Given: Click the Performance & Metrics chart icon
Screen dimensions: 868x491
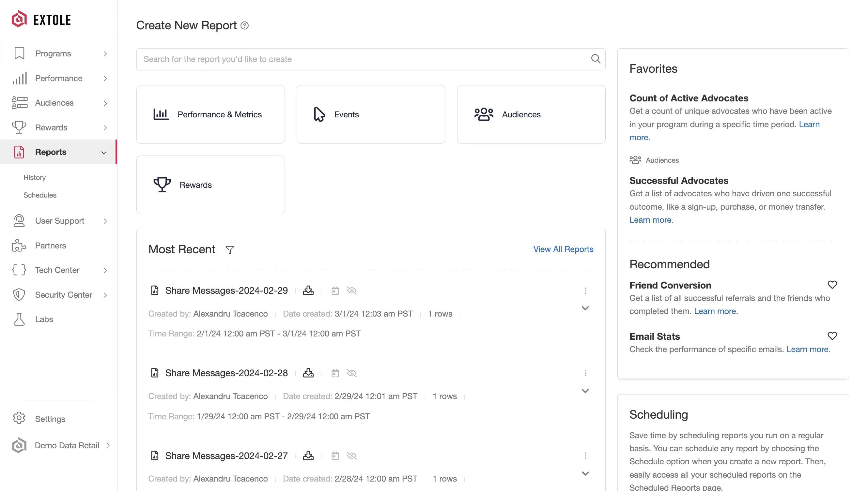Looking at the screenshot, I should pos(161,114).
